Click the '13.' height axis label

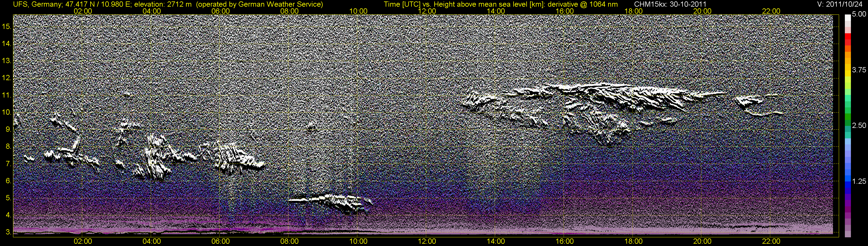coord(7,61)
